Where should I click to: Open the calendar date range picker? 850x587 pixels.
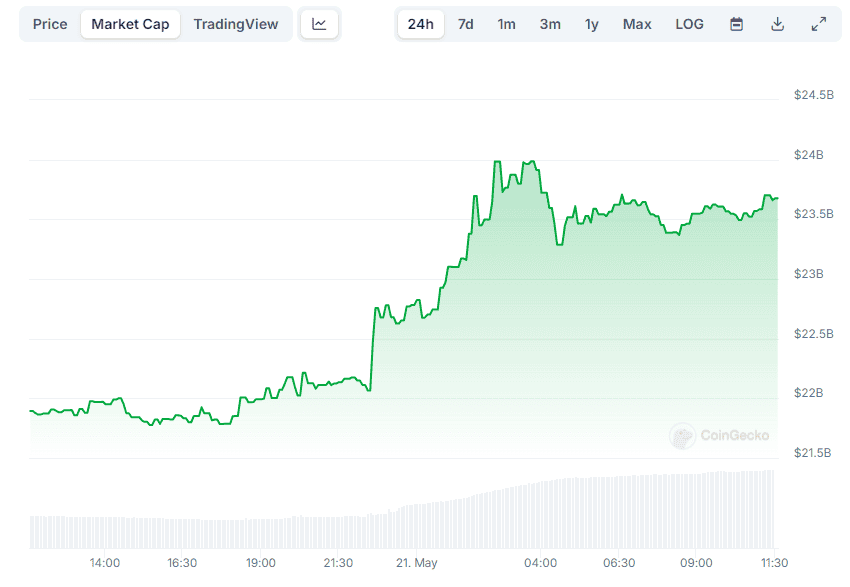pyautogui.click(x=736, y=24)
